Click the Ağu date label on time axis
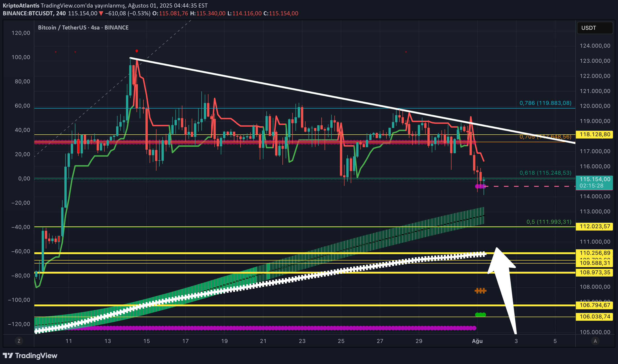 477,341
